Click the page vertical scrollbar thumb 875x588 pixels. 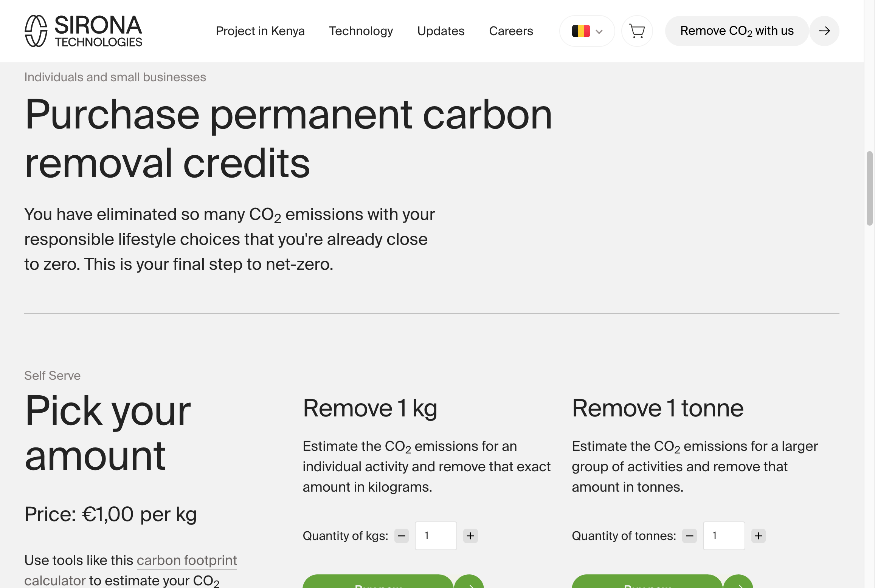coord(869,188)
